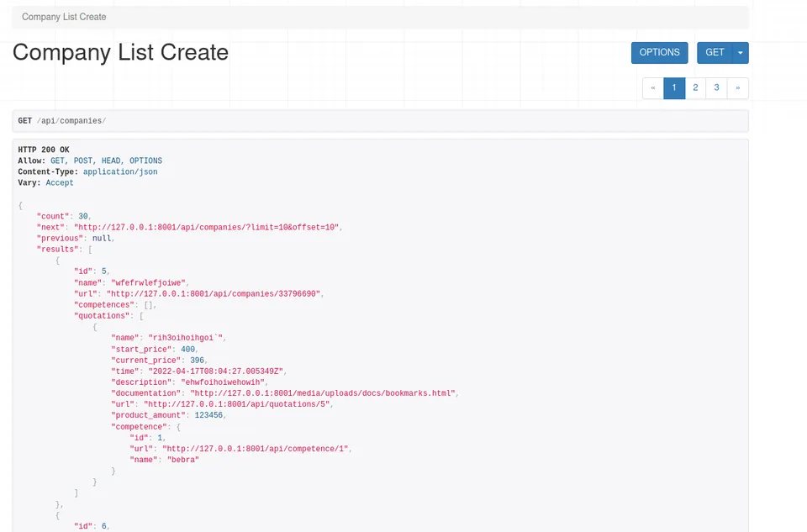The image size is (807, 532).
Task: Click the description value "ehwfoihoiwehowih"
Action: 223,382
